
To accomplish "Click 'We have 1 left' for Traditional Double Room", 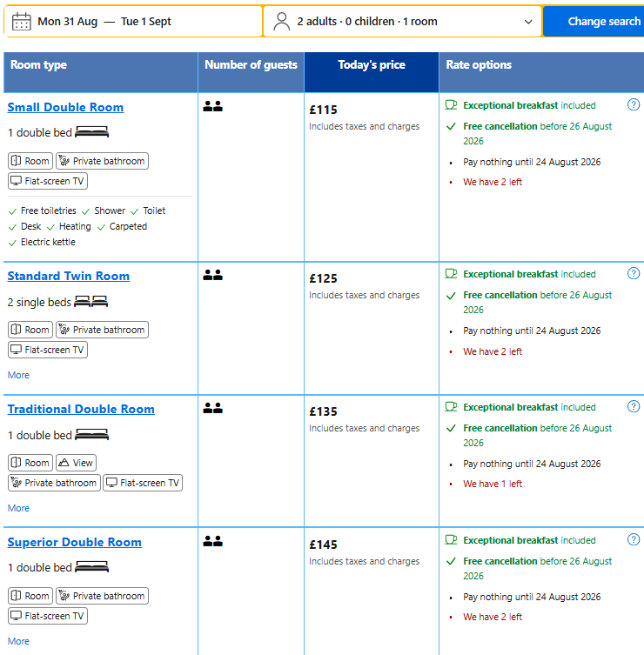I will click(x=493, y=484).
